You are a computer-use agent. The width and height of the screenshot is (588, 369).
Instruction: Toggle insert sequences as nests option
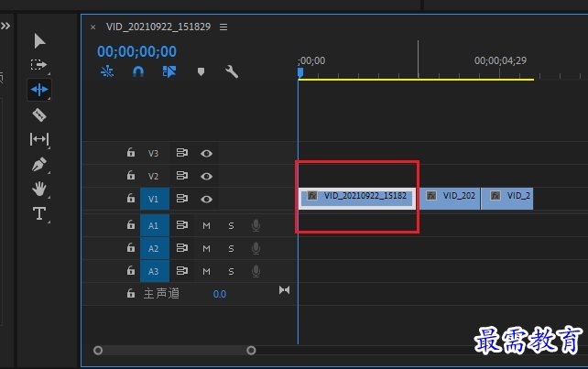pos(107,71)
